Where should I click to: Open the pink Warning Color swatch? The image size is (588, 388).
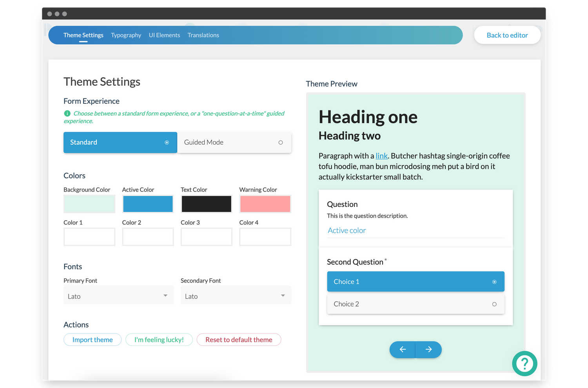tap(265, 204)
